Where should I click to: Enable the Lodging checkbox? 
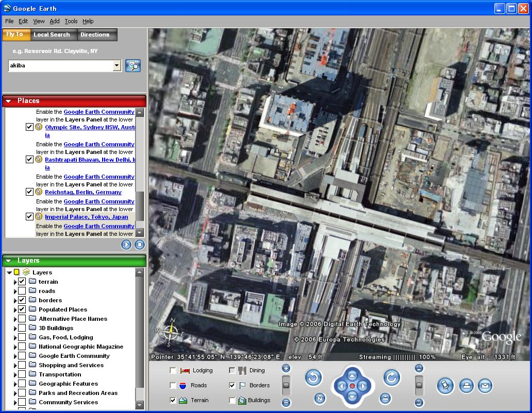[173, 370]
